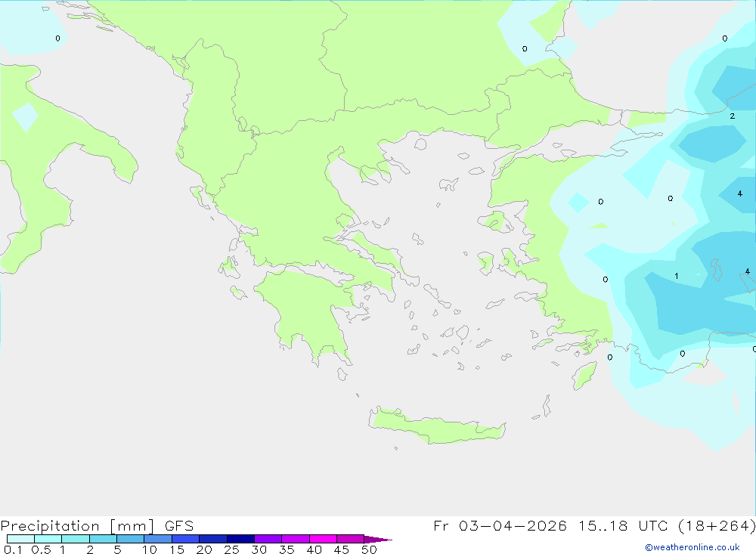Image resolution: width=756 pixels, height=554 pixels.
Task: Click the date "Fr 03-04-2026"
Action: click(500, 525)
